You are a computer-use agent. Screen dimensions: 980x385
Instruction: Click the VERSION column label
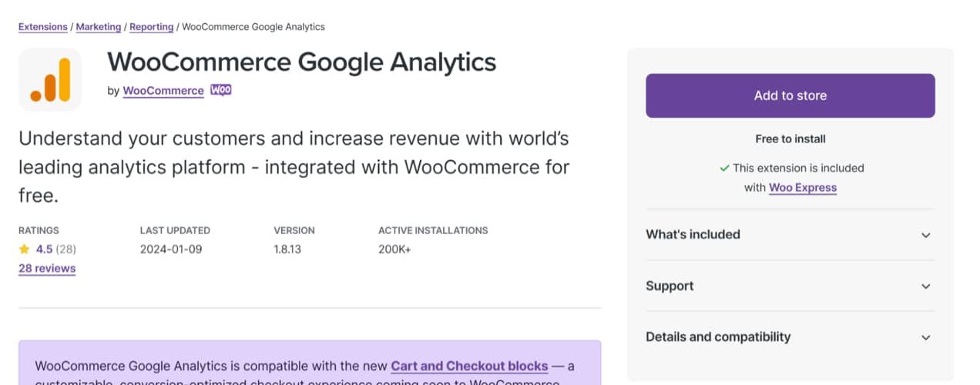(294, 230)
